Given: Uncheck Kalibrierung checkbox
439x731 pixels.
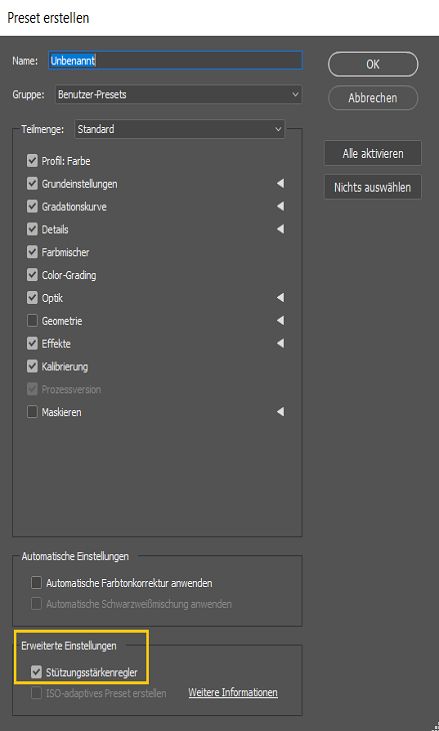Looking at the screenshot, I should point(32,366).
